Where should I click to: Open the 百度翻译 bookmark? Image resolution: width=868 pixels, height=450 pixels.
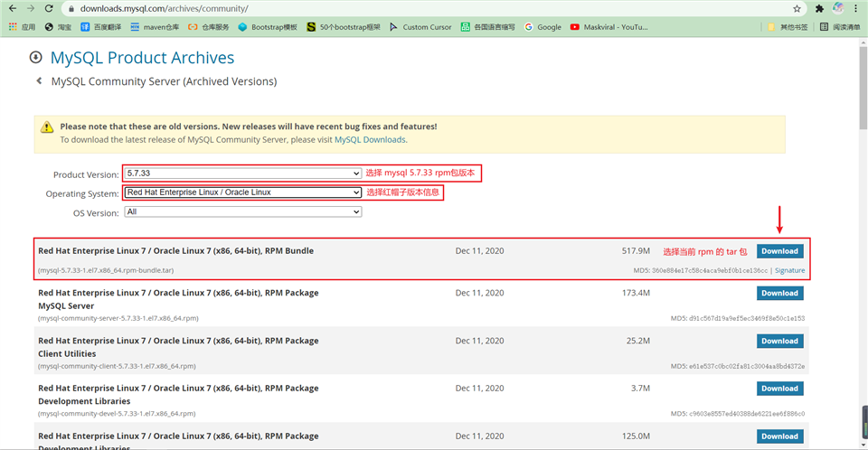coord(100,27)
